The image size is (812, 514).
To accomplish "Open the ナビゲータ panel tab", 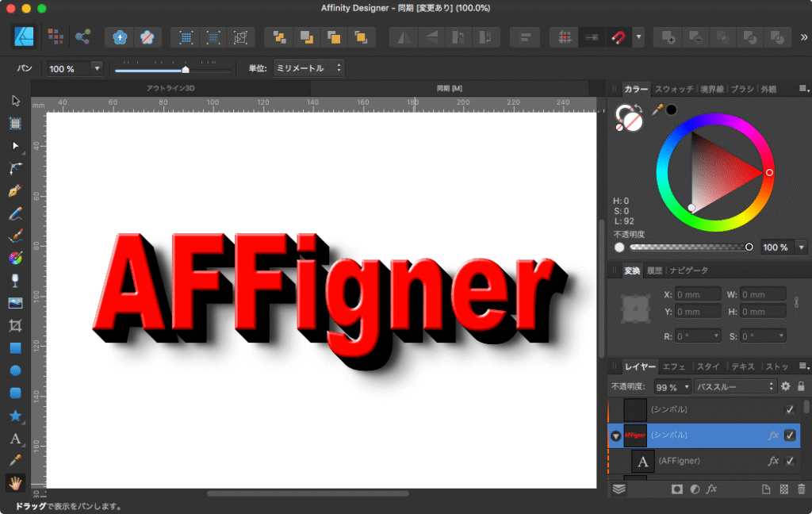I will pyautogui.click(x=688, y=270).
